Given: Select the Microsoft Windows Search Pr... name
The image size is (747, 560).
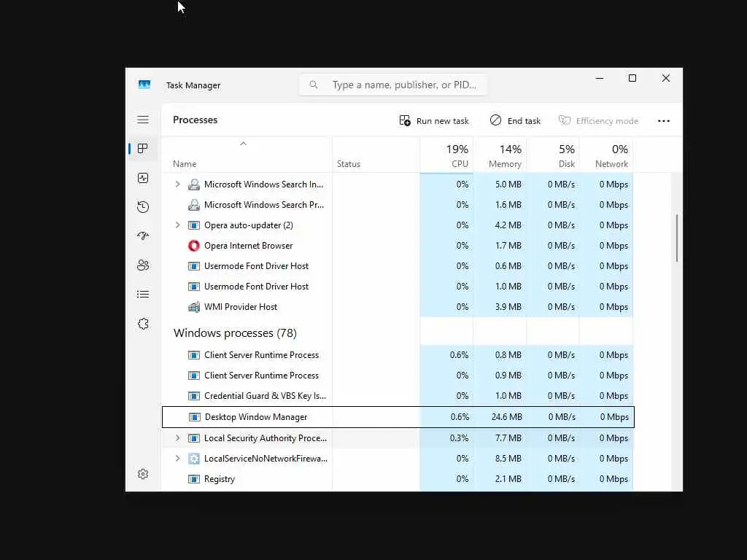Looking at the screenshot, I should point(264,205).
